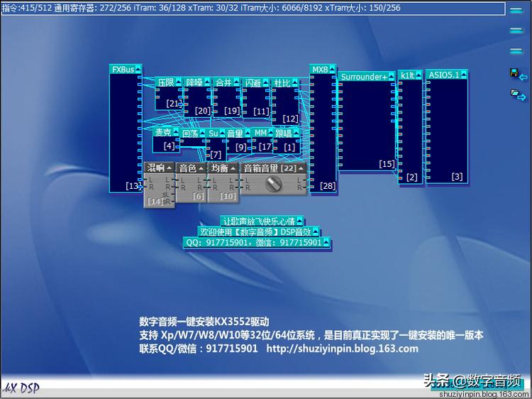The width and height of the screenshot is (532, 399).
Task: Click the arrow on the MM module
Action: coord(270,132)
